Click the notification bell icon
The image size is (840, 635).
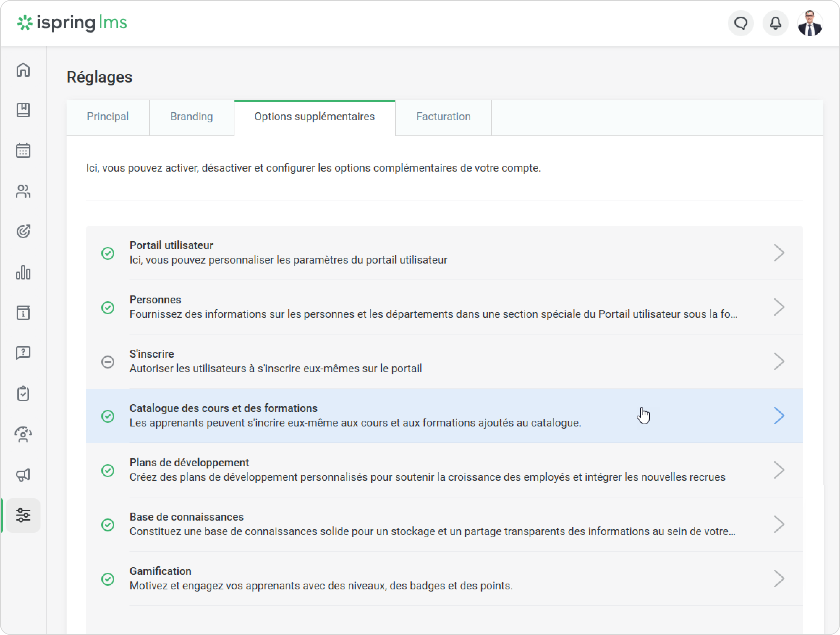(775, 24)
